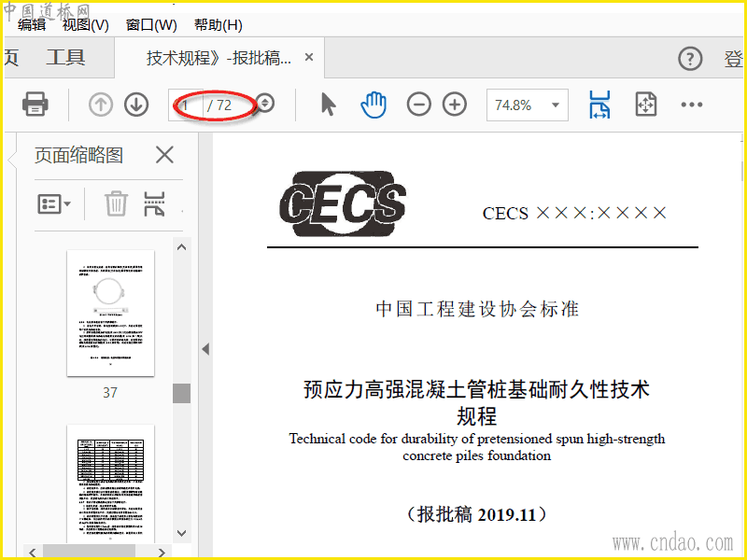The image size is (747, 560).
Task: Zoom out with the minus button
Action: tap(418, 105)
